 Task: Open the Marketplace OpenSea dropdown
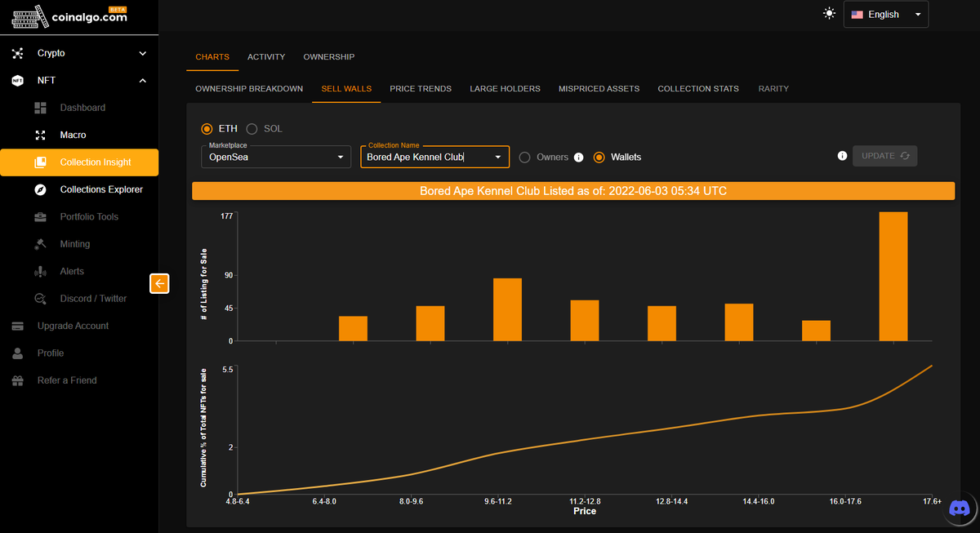(276, 157)
